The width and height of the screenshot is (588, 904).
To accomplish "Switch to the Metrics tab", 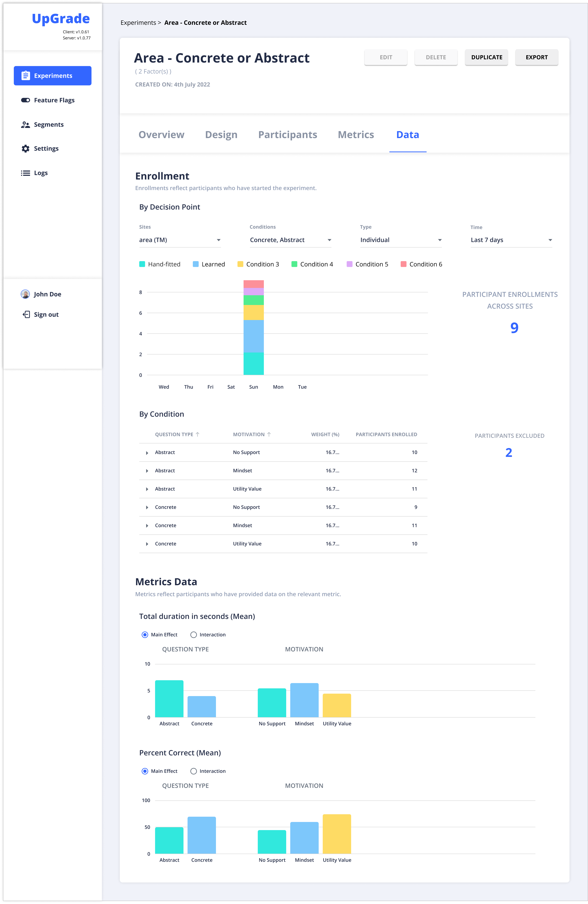I will (356, 134).
